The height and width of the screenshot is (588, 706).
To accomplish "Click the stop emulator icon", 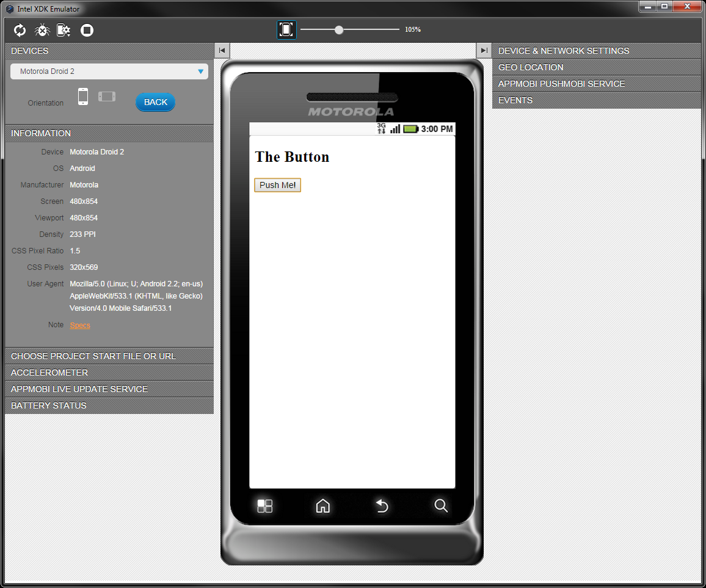I will [x=87, y=30].
